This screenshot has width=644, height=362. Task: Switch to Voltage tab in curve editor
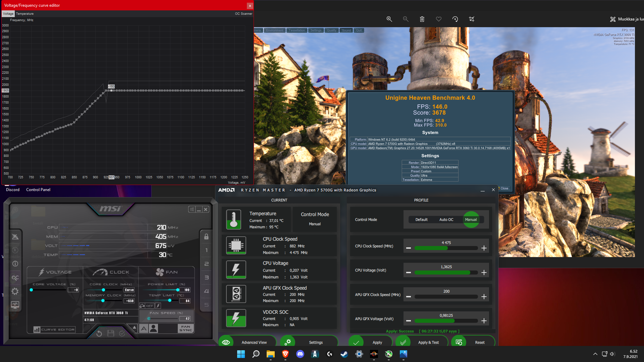[8, 14]
